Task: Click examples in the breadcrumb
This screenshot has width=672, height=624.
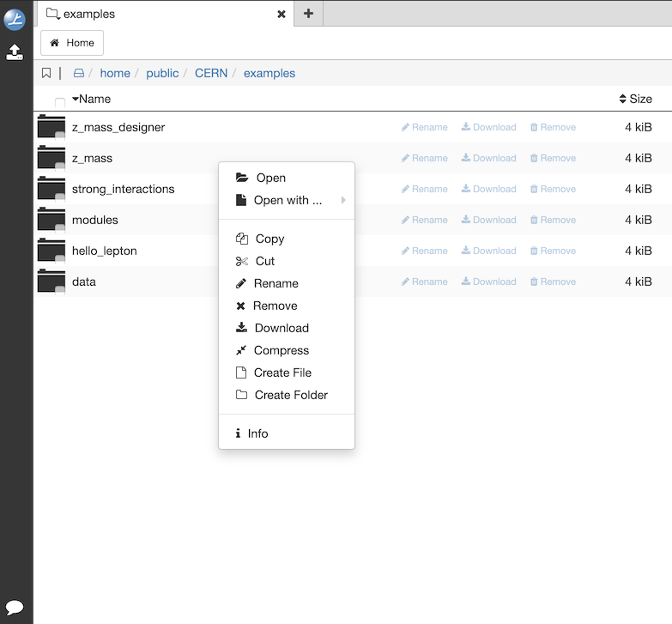Action: (269, 73)
